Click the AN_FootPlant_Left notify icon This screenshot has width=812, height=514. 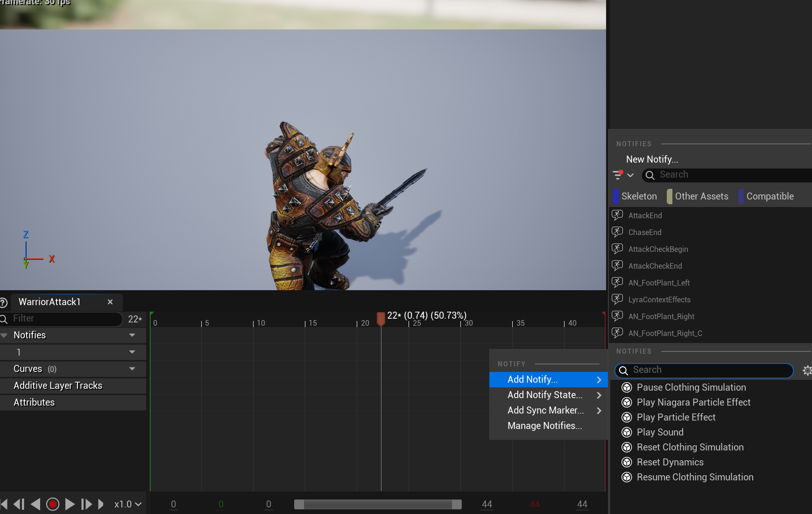point(617,283)
